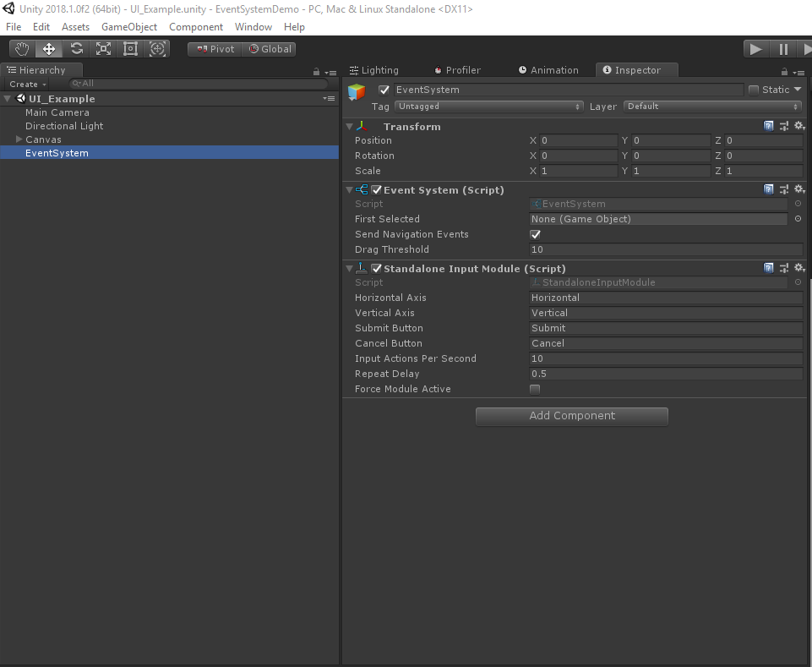Select the Rect Transform tool
Viewport: 812px width, 667px height.
coord(130,48)
